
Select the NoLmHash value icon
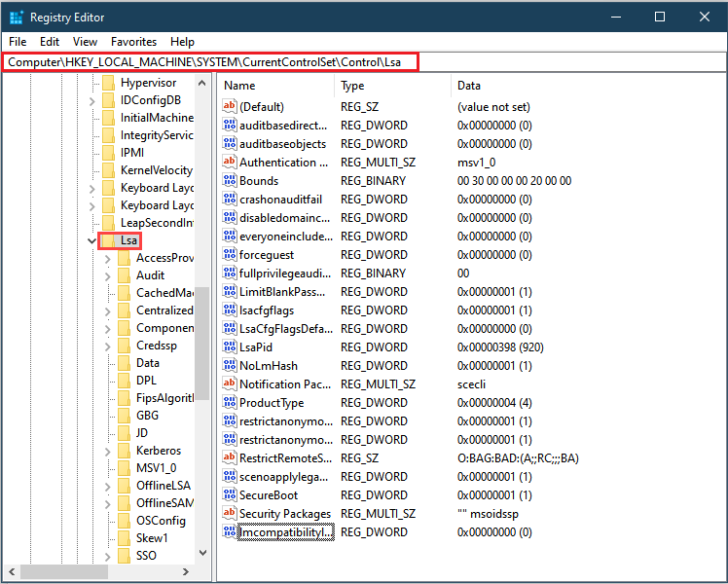230,366
